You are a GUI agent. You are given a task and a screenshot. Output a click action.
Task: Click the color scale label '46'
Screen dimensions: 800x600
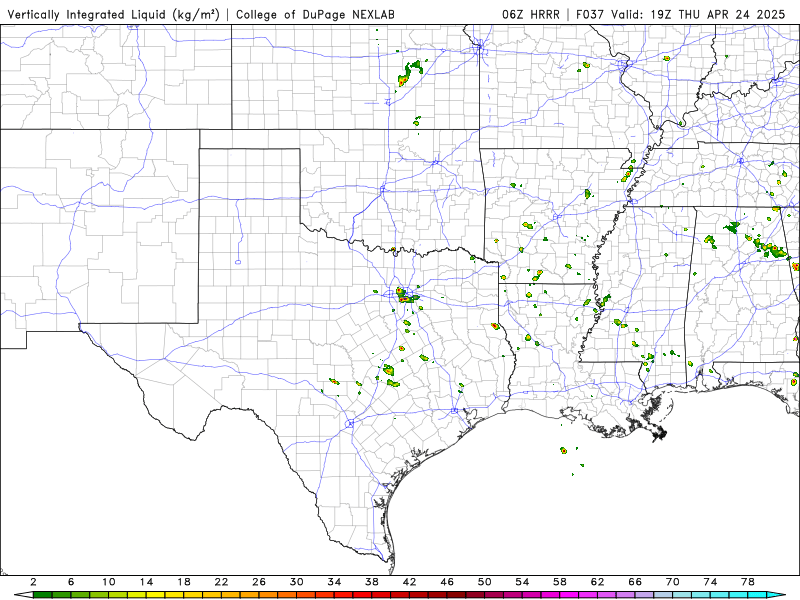pos(447,582)
